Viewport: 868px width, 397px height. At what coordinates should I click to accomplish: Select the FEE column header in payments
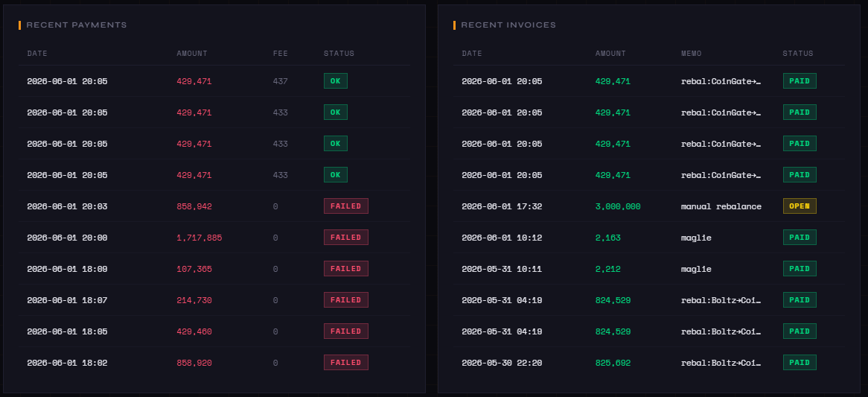[x=280, y=54]
